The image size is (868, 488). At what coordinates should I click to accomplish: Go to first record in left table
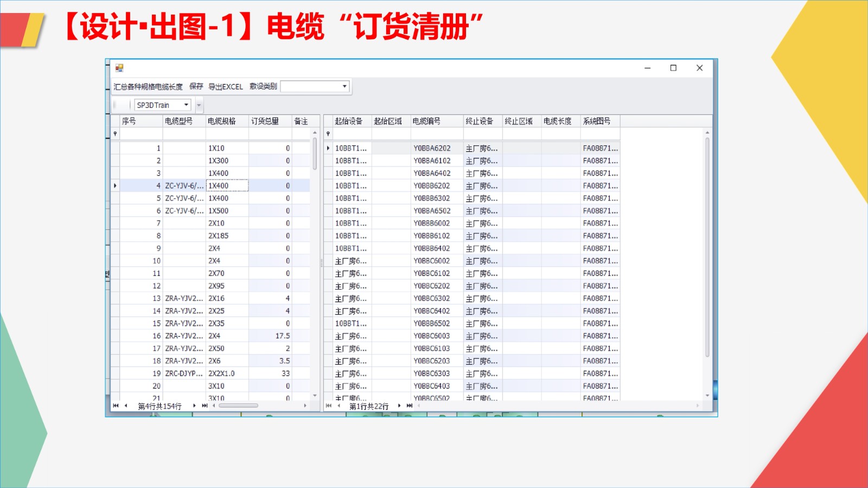pyautogui.click(x=116, y=406)
